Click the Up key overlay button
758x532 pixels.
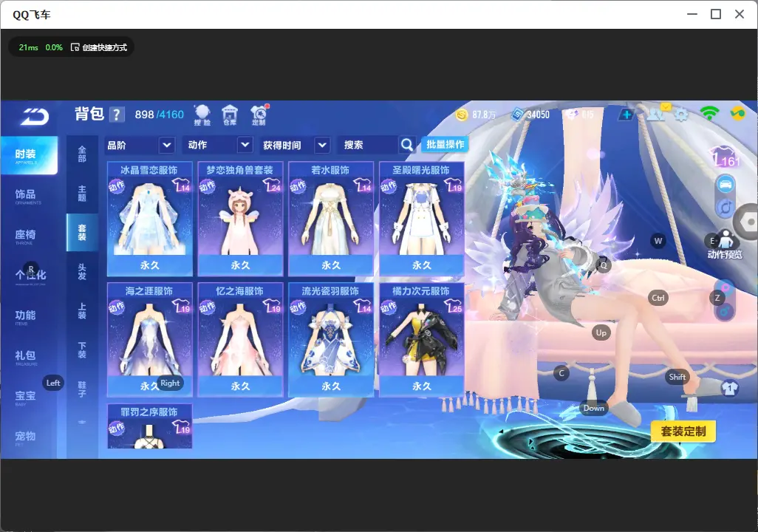coord(601,332)
